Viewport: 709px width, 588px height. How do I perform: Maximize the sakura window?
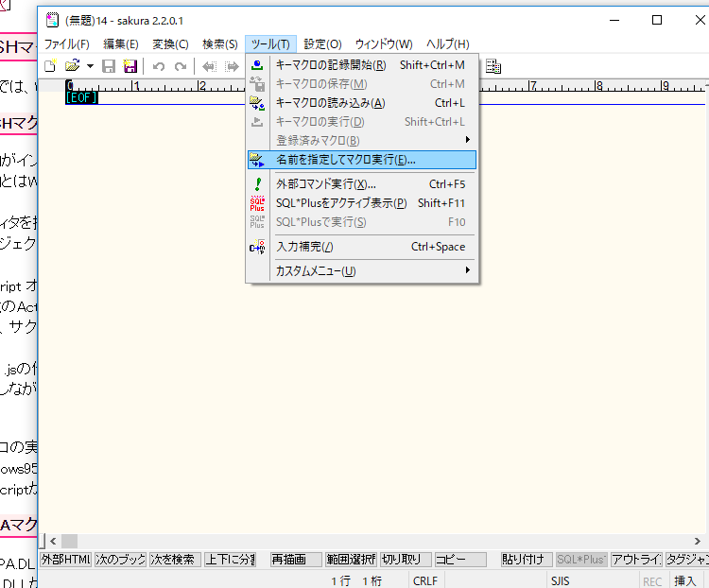click(x=657, y=20)
